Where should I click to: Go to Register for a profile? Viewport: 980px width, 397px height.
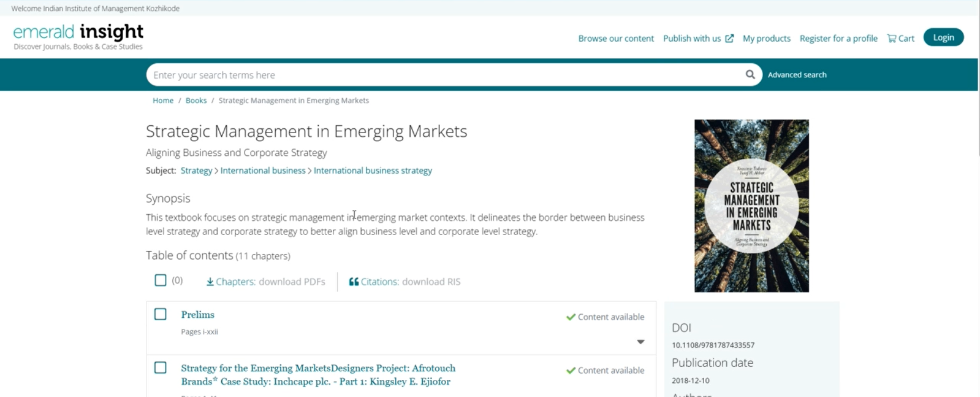(838, 39)
